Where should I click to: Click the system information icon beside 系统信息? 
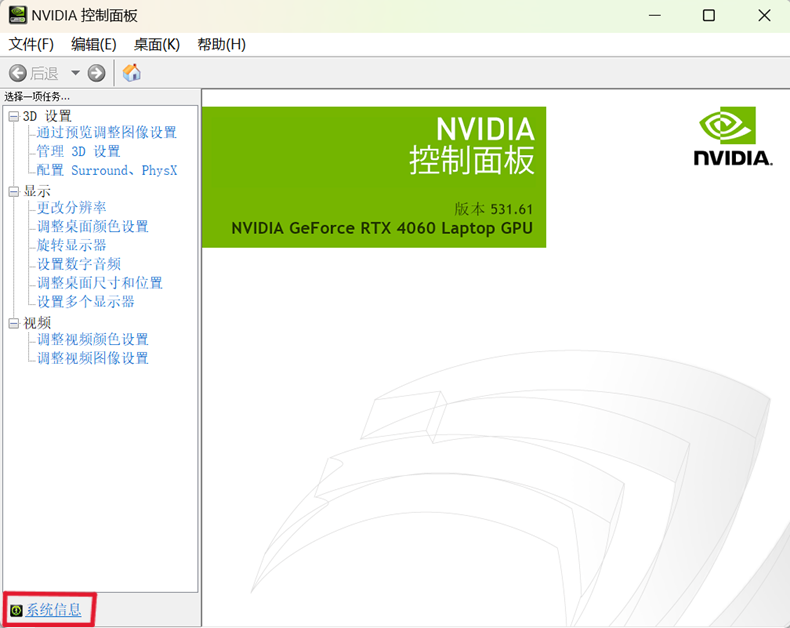[16, 610]
